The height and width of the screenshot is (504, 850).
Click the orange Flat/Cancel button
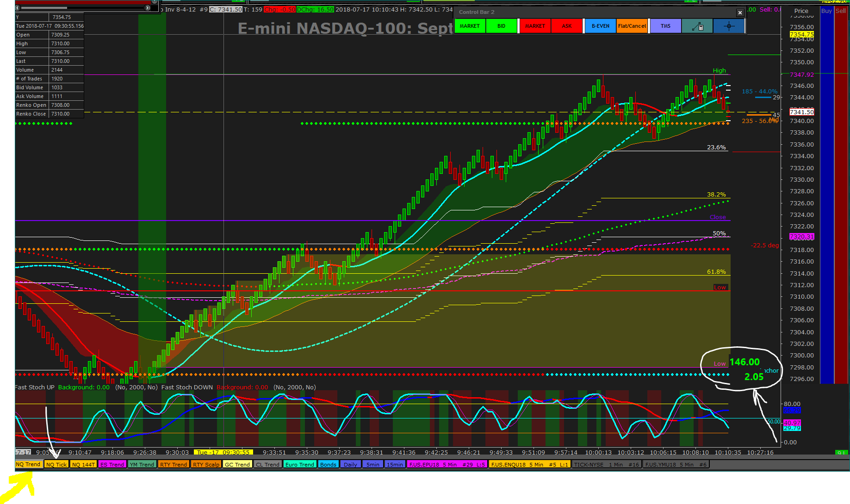click(x=632, y=26)
